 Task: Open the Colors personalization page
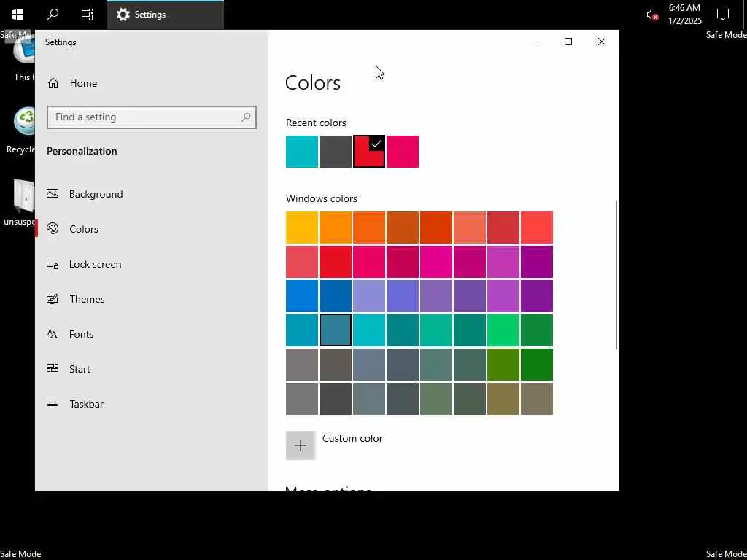[x=84, y=229]
